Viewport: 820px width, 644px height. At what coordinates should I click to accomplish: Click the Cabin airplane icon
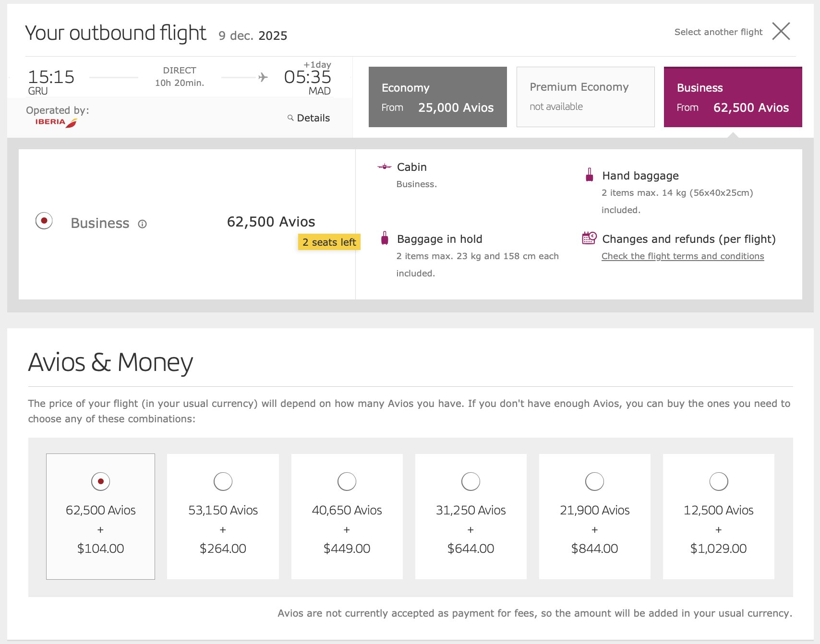pyautogui.click(x=385, y=167)
